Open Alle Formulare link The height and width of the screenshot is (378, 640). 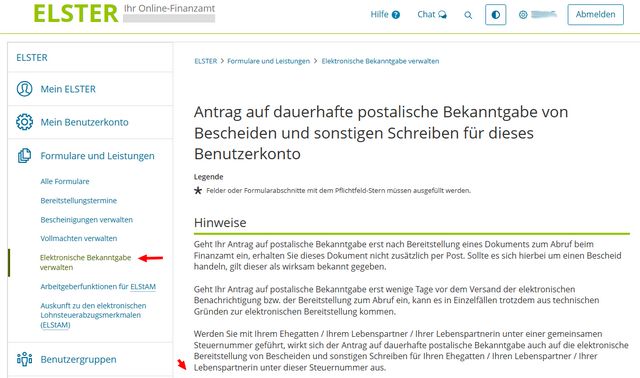tap(64, 181)
